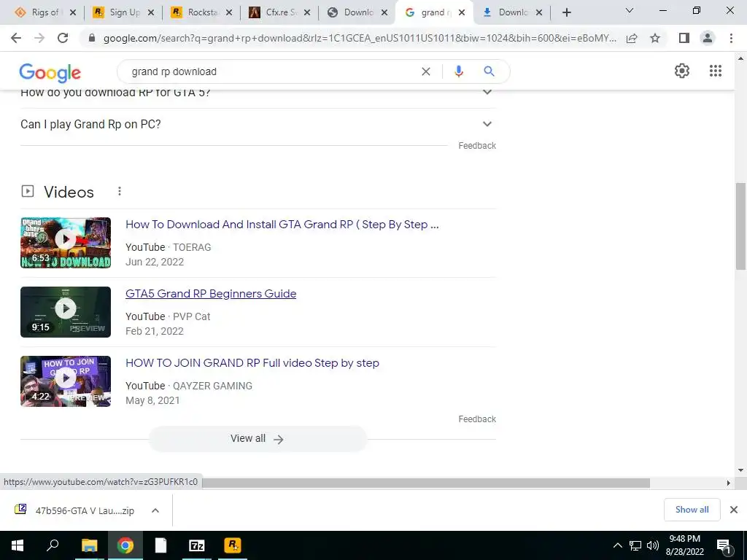Open Windows taskbar search
747x560 pixels.
(x=53, y=545)
